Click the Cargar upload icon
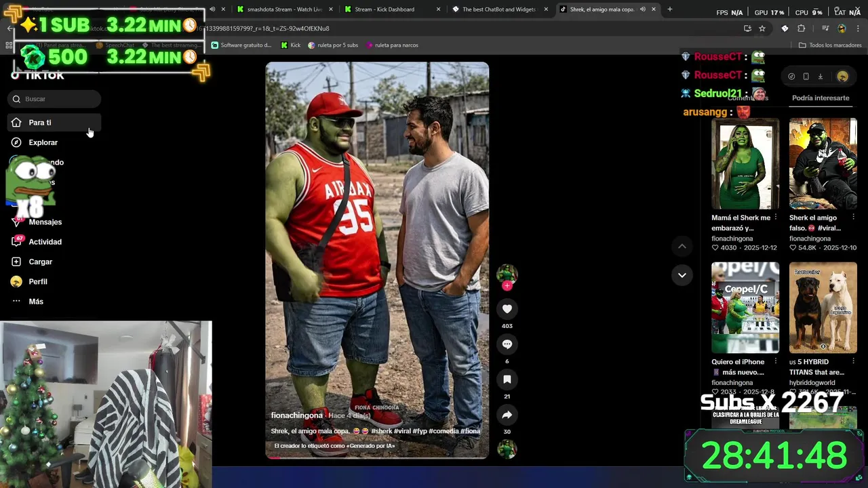 (16, 262)
